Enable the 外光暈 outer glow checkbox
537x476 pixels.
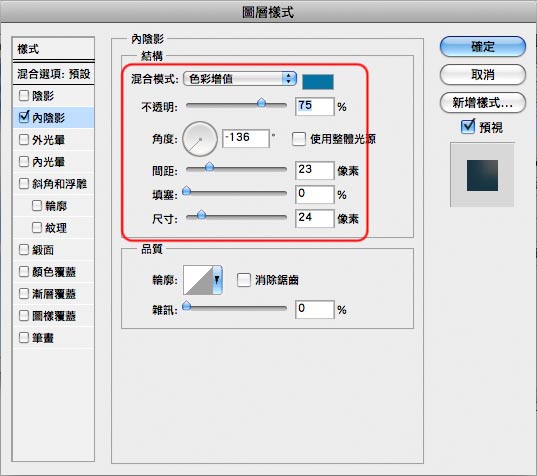[x=24, y=139]
